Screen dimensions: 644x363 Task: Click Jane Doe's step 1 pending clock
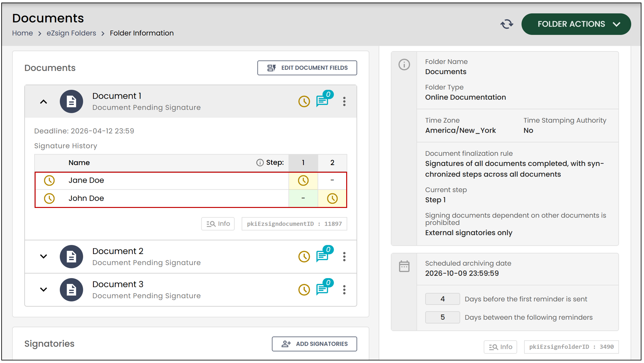tap(303, 181)
